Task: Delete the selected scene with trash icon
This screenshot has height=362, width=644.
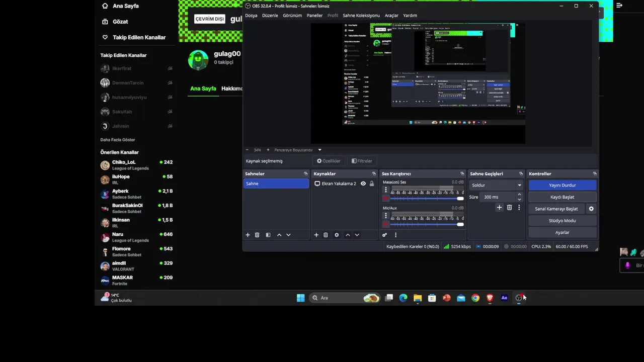Action: point(257,235)
